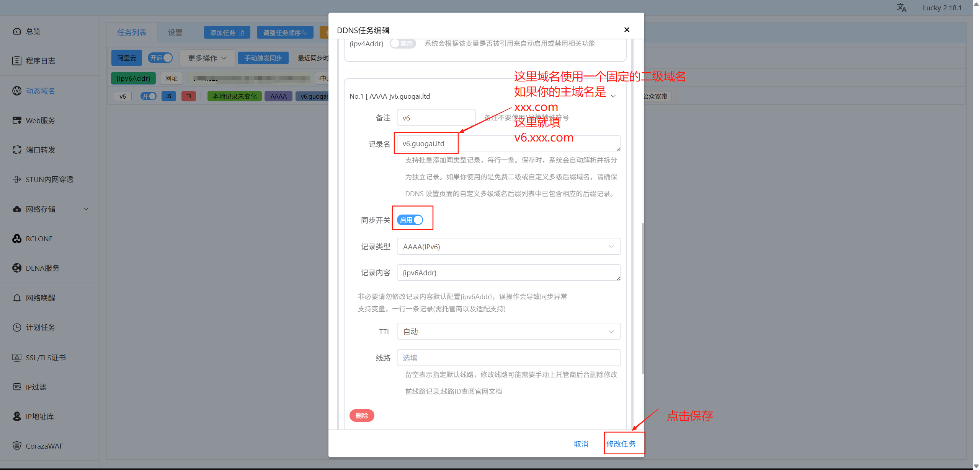Toggle the 同步开关 启用 switch
Screen dimensions: 980x470
[410, 220]
